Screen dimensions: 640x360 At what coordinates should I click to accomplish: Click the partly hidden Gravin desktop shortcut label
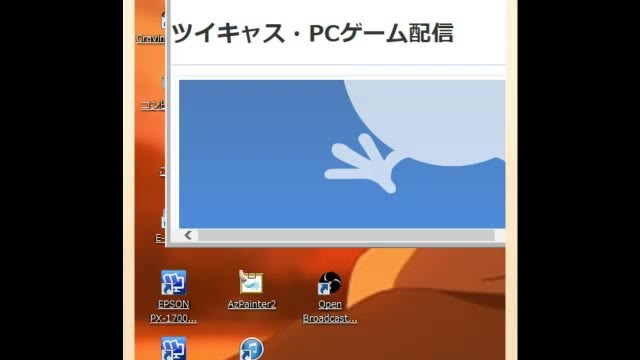(151, 38)
